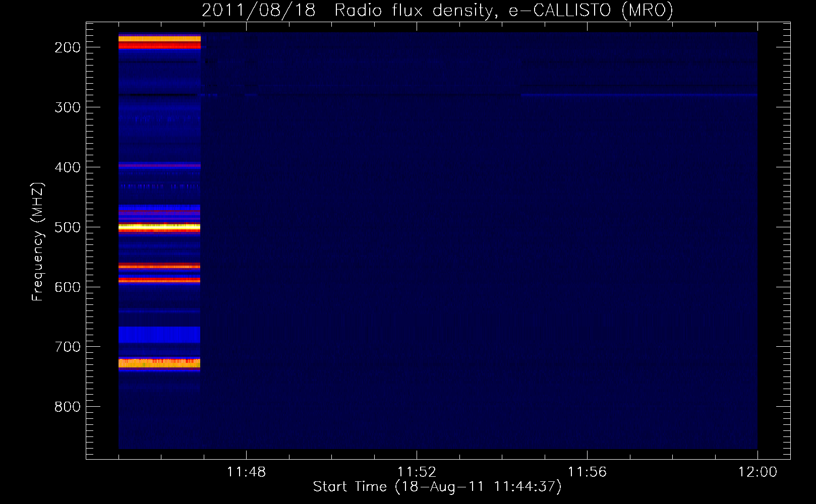Click the '500' frequency tick label

pos(68,227)
